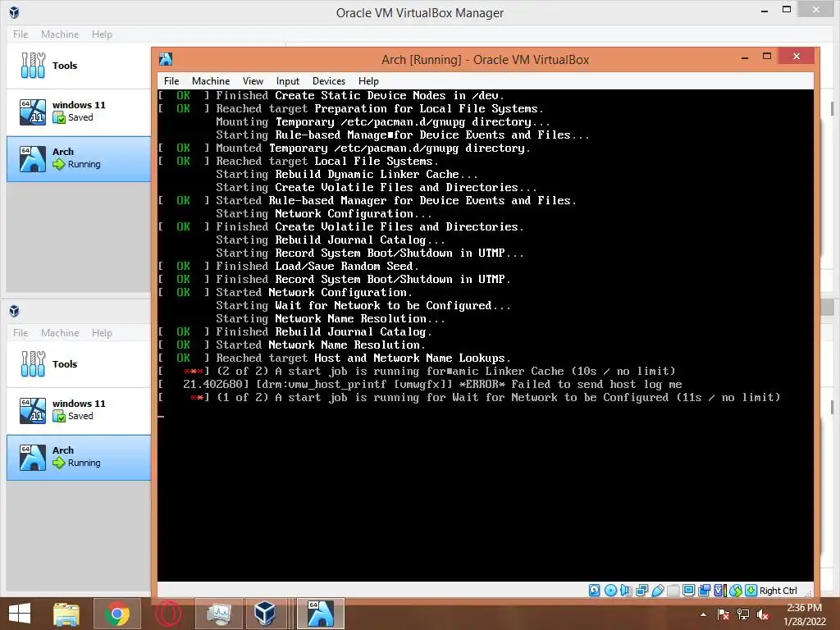840x630 pixels.
Task: Click VirtualBox cube icon in Manager title bar
Action: [14, 12]
